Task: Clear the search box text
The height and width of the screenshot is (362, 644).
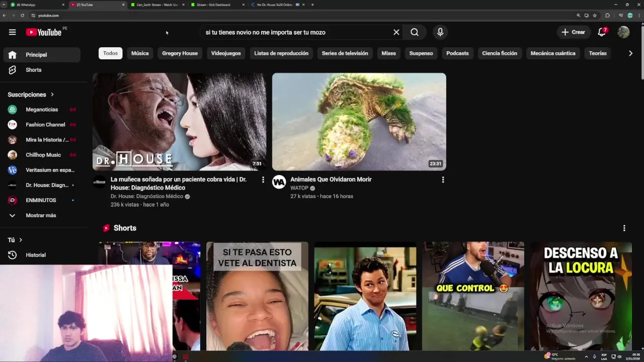Action: (396, 32)
